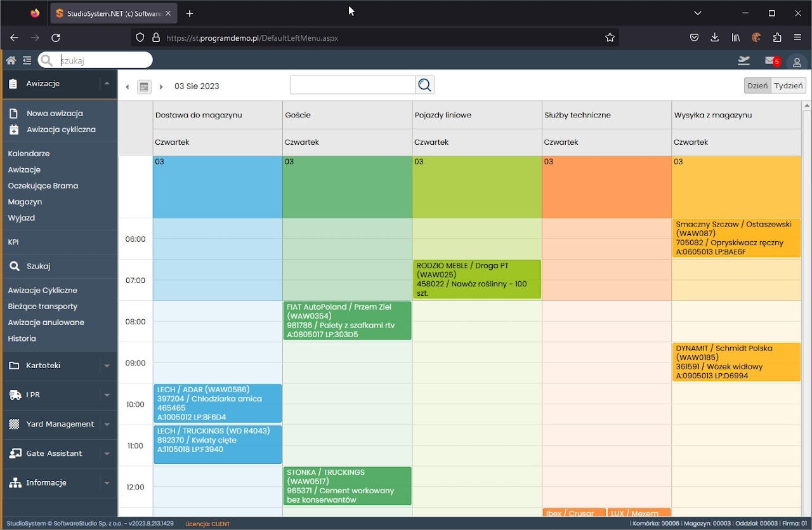Switch calendar to Tydzień view
Viewport: 812px width, 530px height.
789,86
